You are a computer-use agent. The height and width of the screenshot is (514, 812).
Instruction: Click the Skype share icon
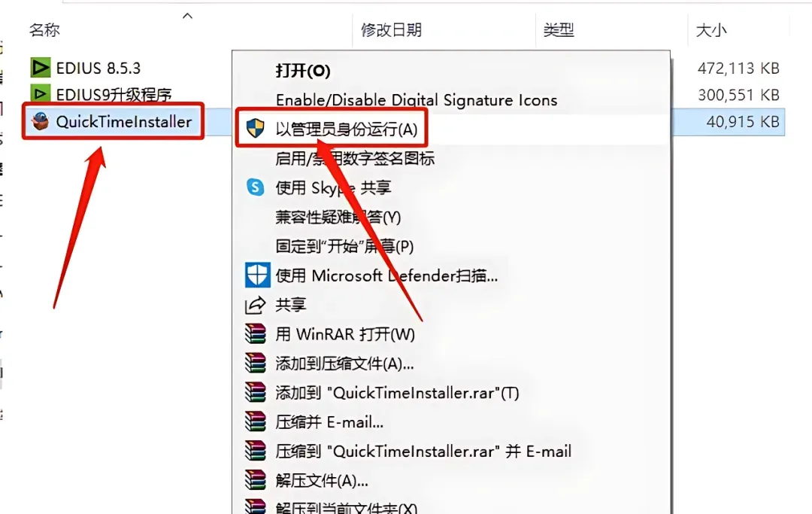[255, 187]
